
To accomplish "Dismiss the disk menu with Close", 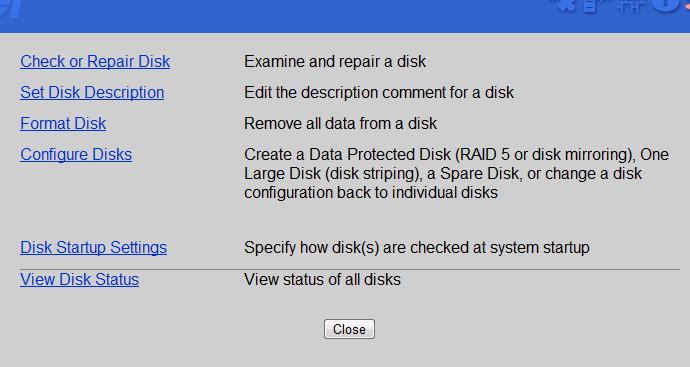I will click(349, 329).
